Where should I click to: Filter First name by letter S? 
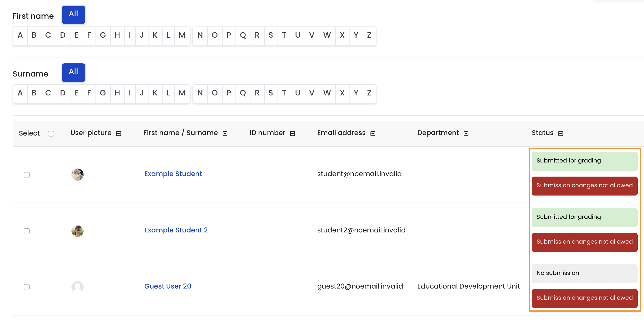(x=271, y=36)
